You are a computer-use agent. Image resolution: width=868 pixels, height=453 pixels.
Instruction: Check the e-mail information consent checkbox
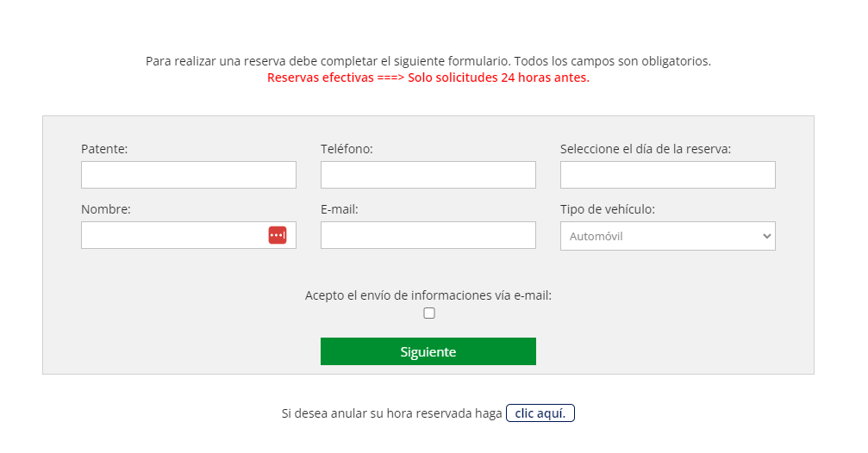click(429, 313)
